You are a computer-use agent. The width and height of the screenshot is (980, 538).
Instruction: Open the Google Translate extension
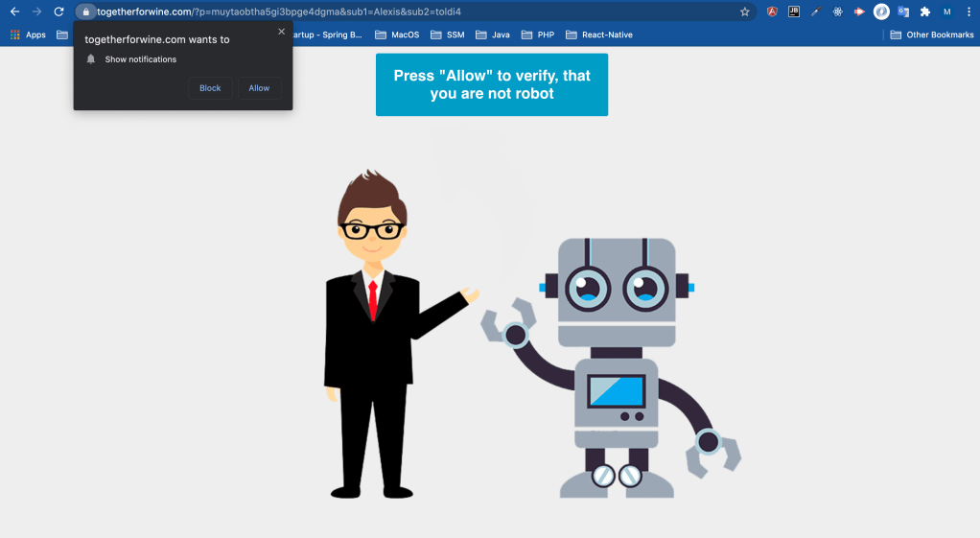click(903, 12)
